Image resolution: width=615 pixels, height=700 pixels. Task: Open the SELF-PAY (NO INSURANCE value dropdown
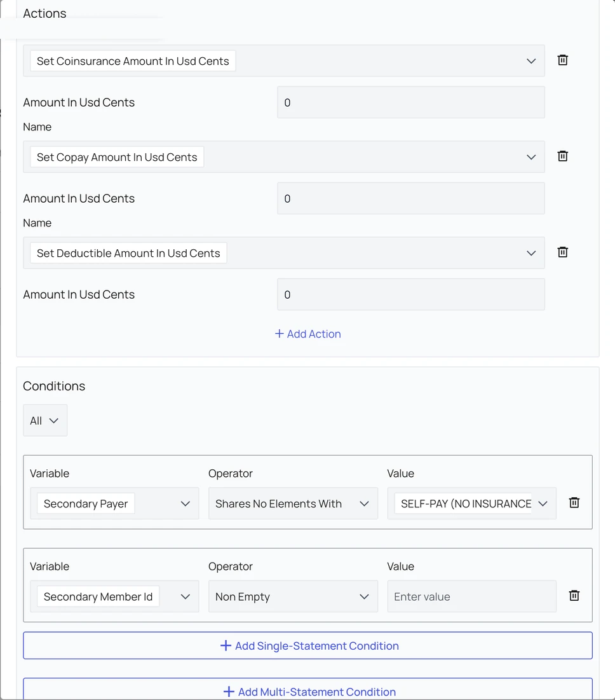(472, 504)
